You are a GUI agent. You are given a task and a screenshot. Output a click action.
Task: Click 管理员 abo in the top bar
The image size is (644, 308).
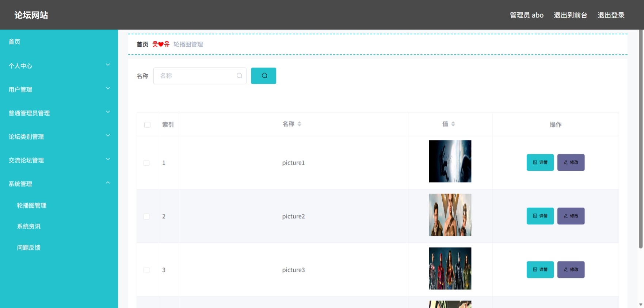coord(527,15)
